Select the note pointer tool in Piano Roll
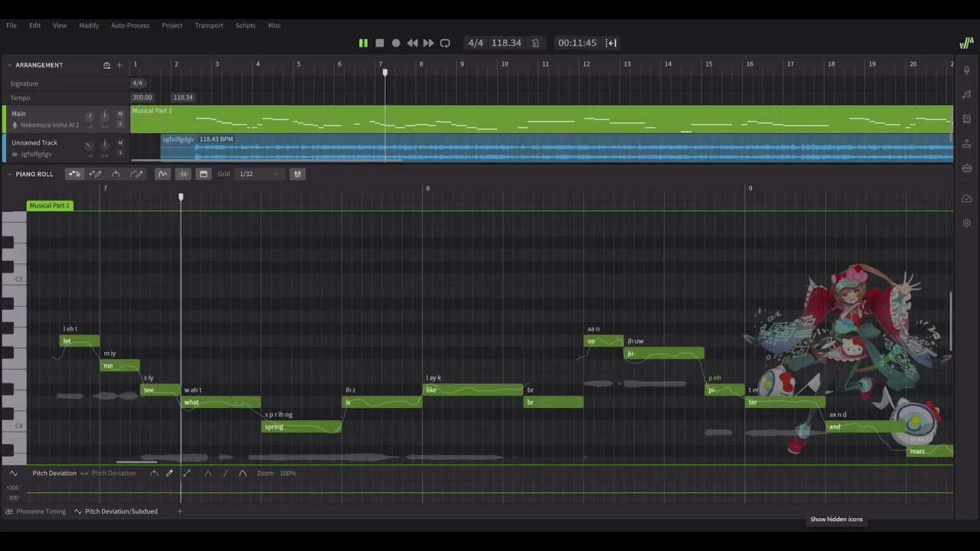This screenshot has width=980, height=551. [74, 174]
